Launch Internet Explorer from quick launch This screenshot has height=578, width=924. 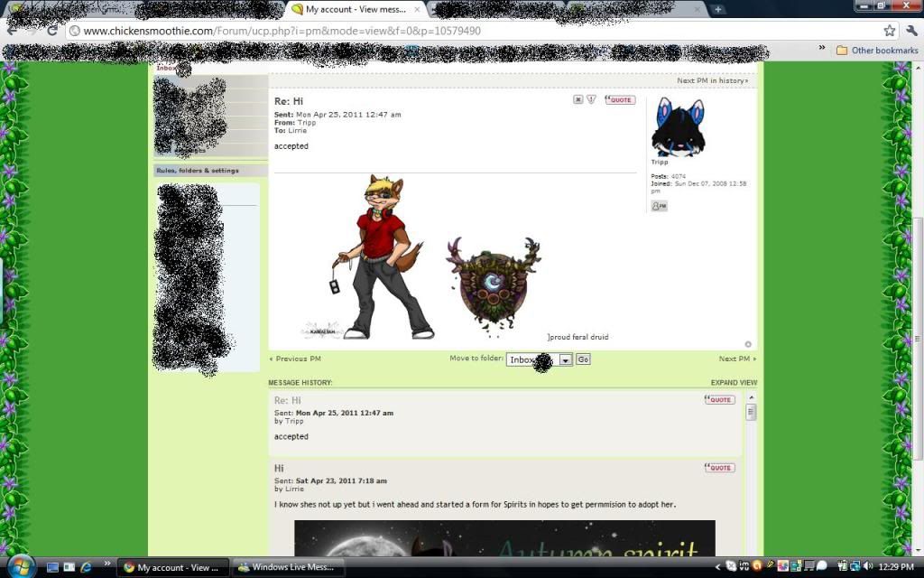pos(86,567)
